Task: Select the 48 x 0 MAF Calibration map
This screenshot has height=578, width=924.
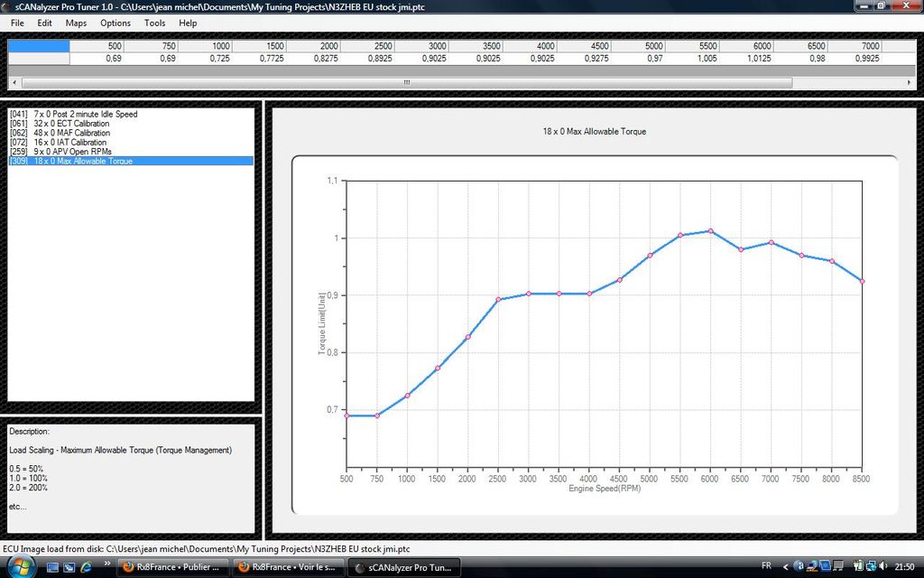Action: [x=71, y=134]
